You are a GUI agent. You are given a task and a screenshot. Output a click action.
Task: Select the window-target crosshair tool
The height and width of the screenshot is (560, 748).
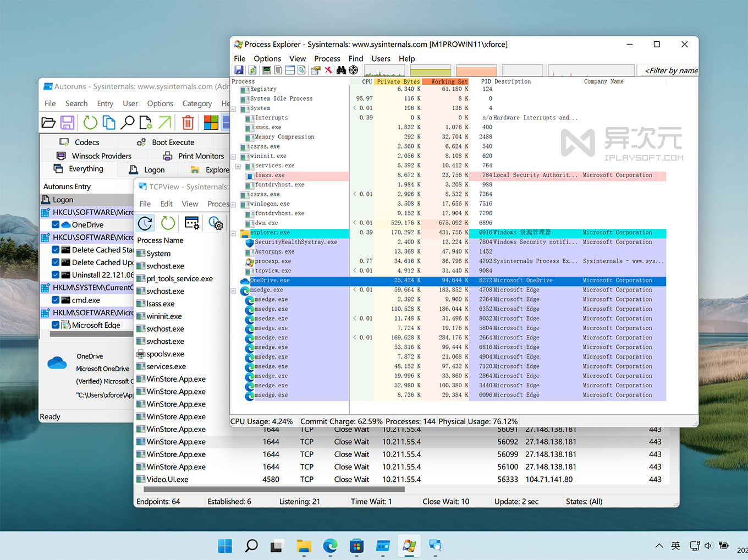[354, 70]
